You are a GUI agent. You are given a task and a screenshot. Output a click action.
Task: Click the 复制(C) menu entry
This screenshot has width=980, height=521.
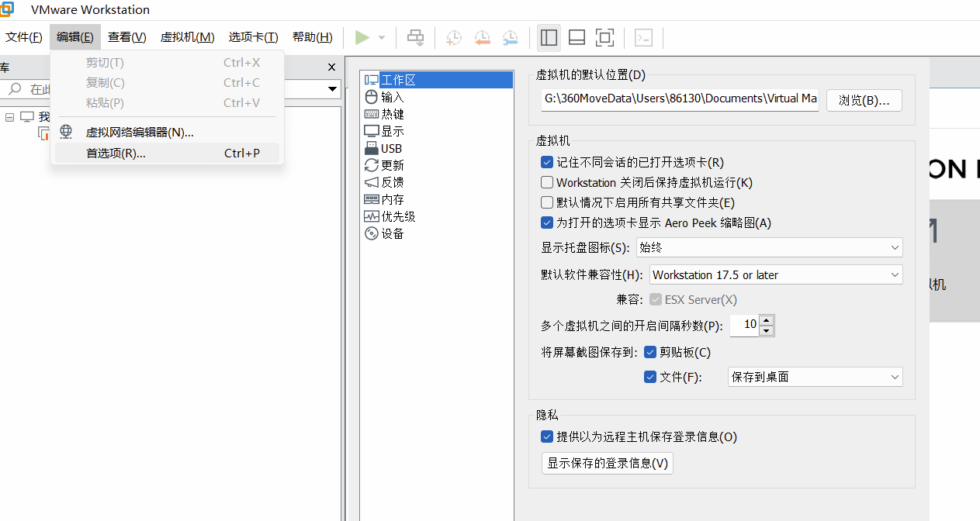(167, 82)
